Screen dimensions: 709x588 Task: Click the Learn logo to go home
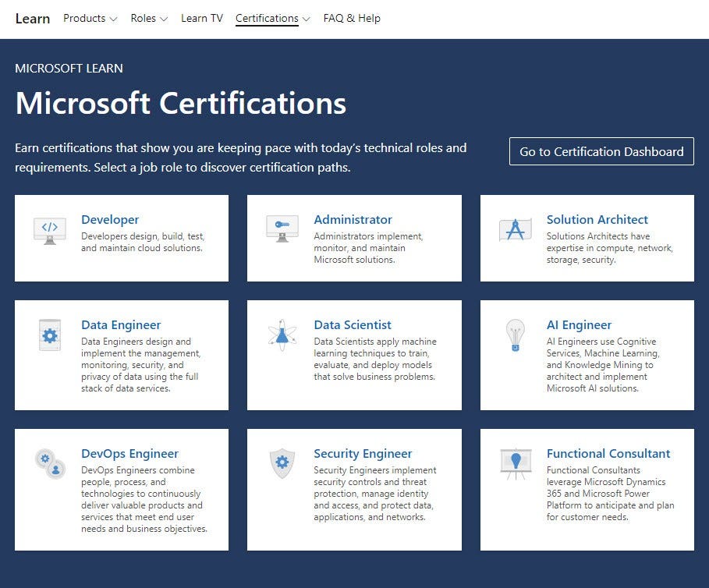tap(32, 18)
